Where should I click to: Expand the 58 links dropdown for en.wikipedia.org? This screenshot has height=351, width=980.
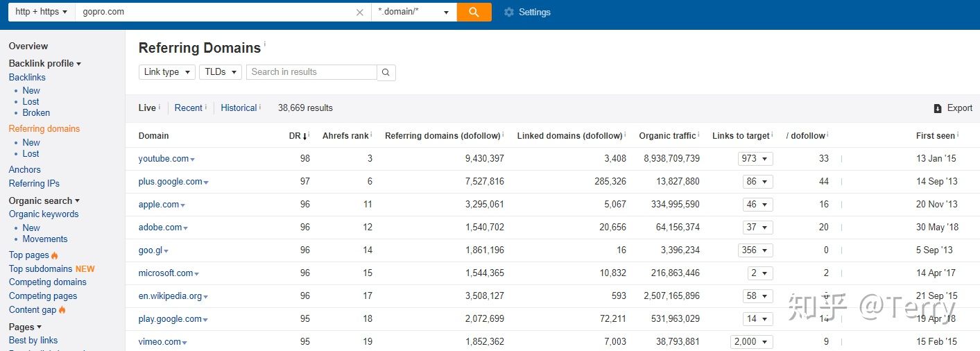point(757,296)
